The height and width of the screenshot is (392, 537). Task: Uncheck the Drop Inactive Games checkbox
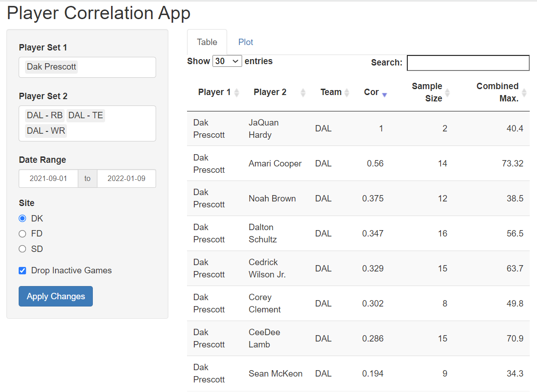(23, 271)
